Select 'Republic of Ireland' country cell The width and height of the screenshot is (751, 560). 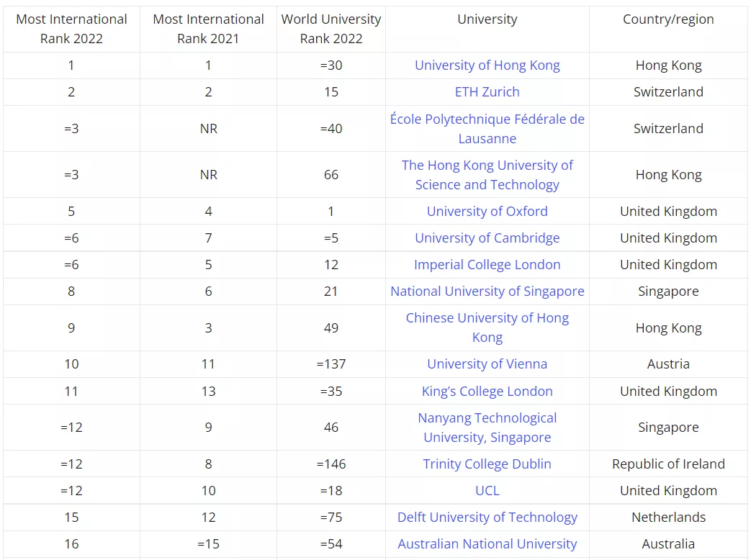[x=668, y=464]
